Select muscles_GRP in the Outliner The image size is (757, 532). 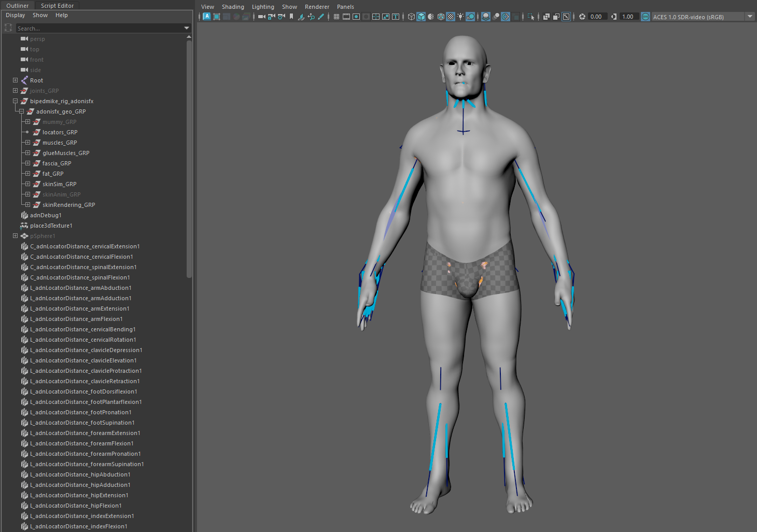(x=60, y=143)
